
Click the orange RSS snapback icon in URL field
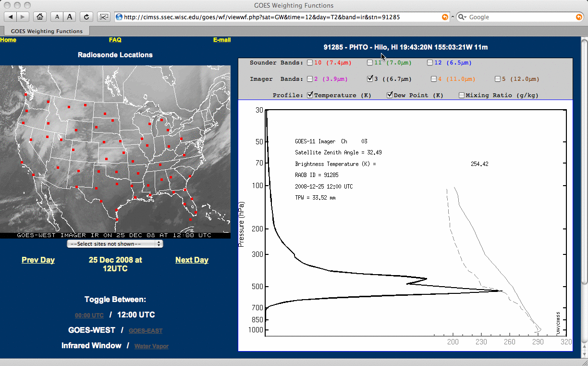click(x=445, y=17)
